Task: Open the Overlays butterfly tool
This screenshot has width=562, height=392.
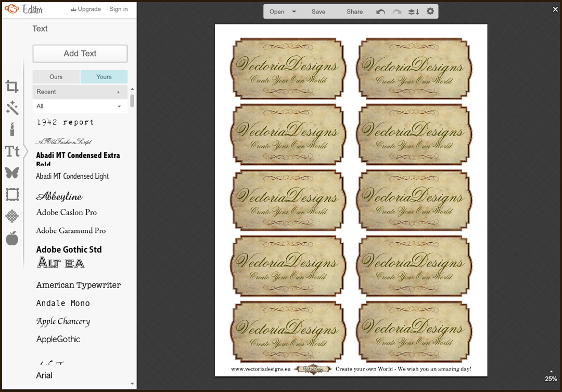Action: 12,173
